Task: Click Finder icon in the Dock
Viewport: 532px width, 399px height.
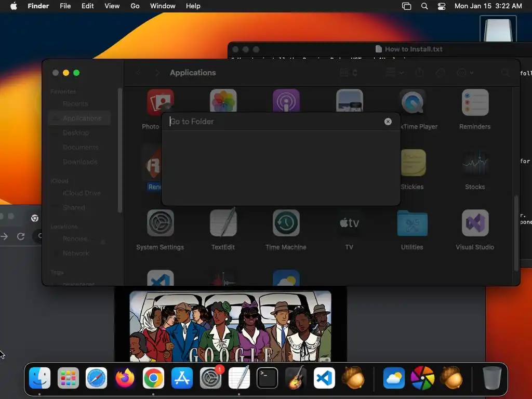Action: pyautogui.click(x=39, y=378)
